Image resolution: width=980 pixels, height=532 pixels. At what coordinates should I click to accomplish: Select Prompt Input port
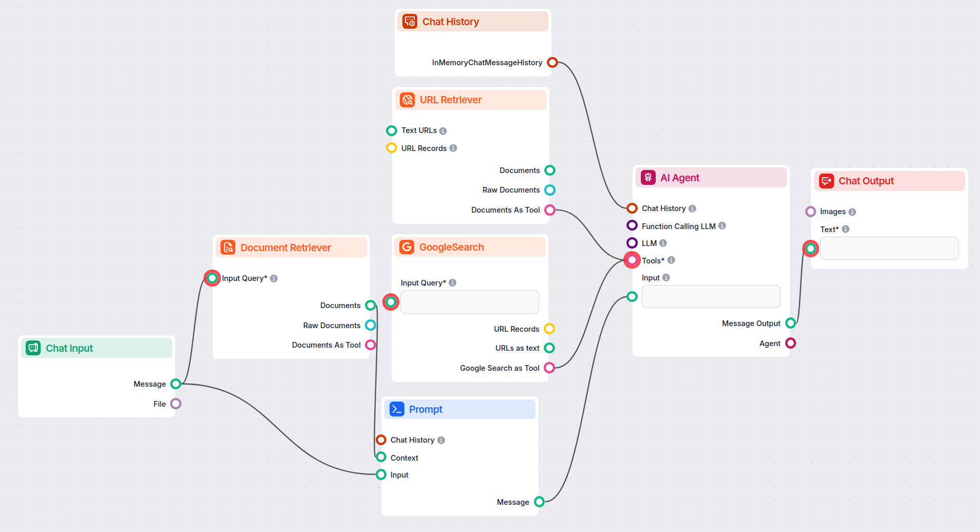(x=381, y=474)
